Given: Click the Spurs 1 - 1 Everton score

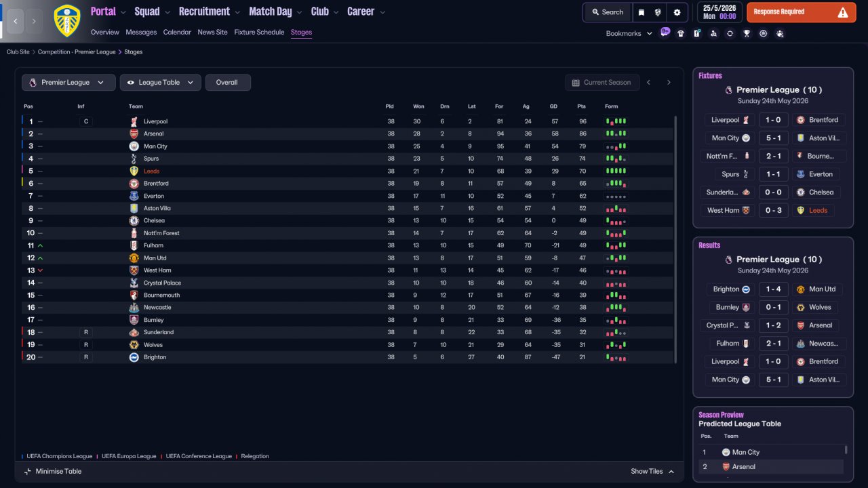Looking at the screenshot, I should click(x=773, y=174).
